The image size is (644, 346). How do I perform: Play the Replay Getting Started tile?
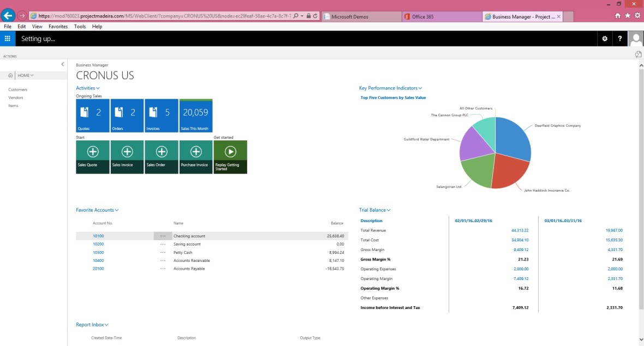point(230,157)
